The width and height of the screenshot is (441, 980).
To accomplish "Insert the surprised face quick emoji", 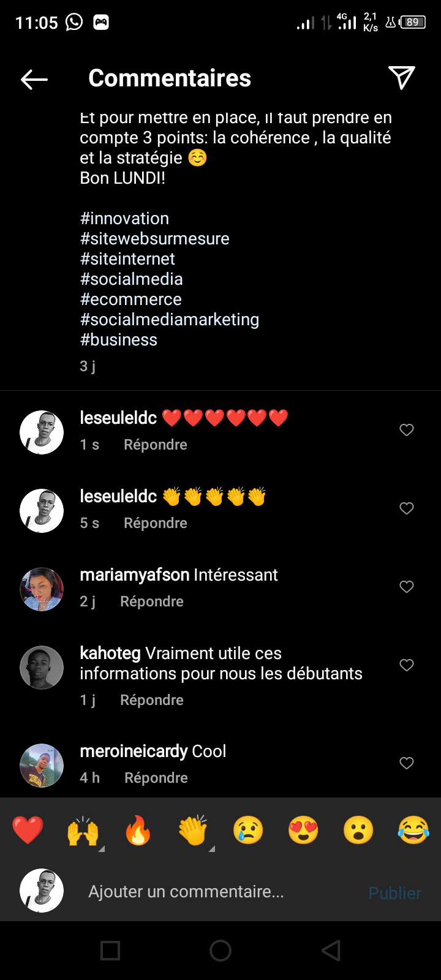I will (358, 831).
